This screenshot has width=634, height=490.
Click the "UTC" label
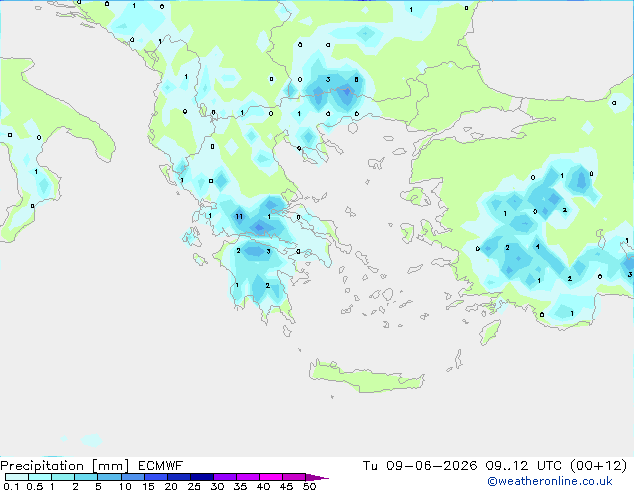[x=549, y=466]
